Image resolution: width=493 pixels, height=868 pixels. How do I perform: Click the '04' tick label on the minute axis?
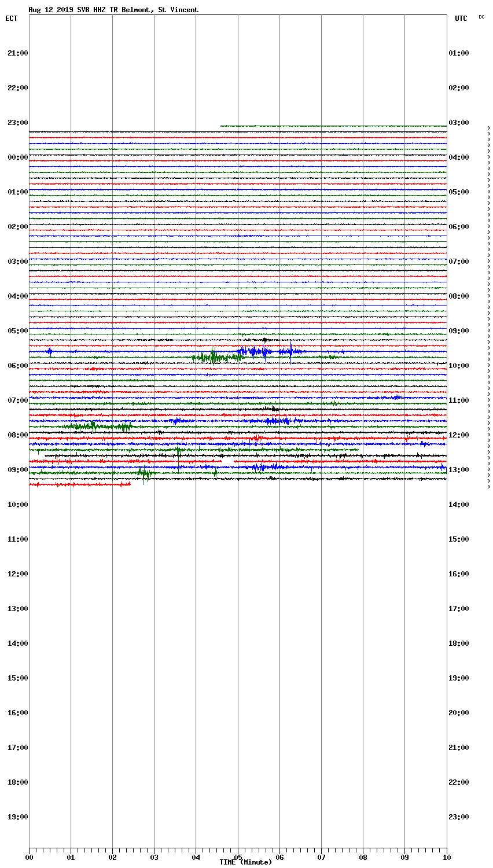tap(196, 857)
